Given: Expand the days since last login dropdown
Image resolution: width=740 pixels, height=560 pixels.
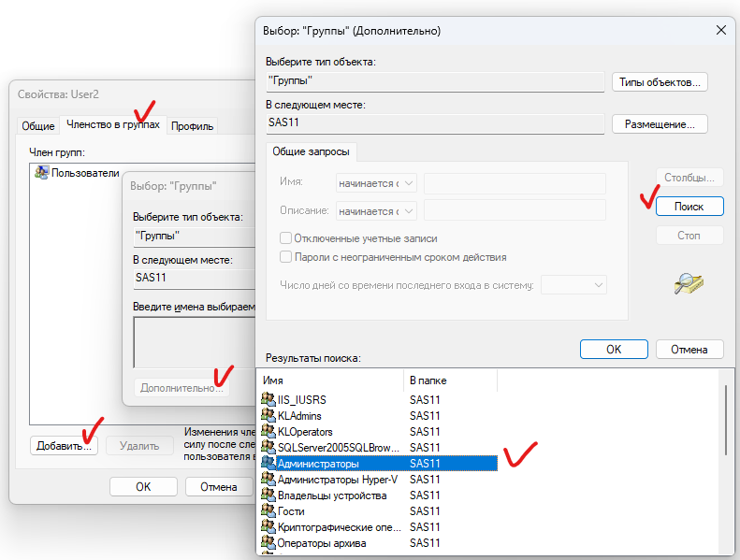Looking at the screenshot, I should pyautogui.click(x=574, y=284).
